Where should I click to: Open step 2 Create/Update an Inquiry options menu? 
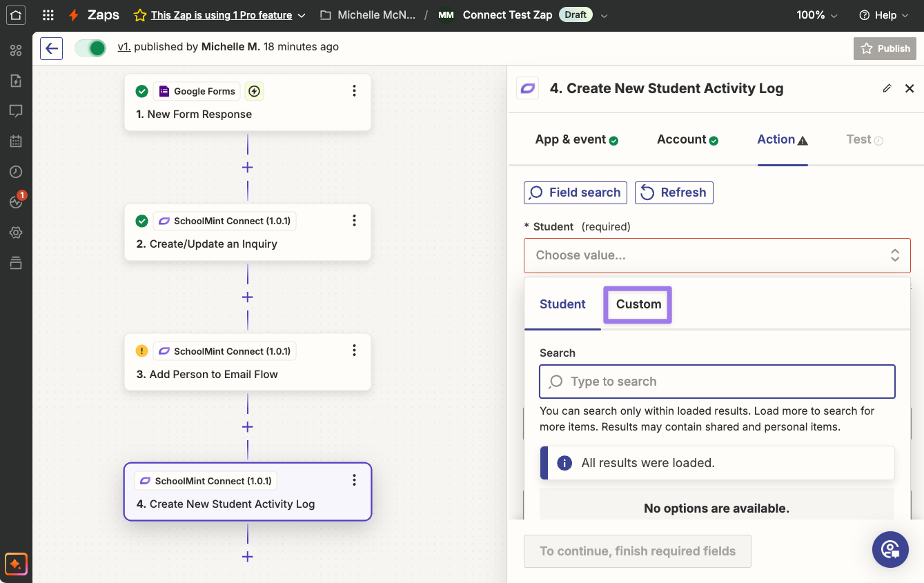point(354,221)
